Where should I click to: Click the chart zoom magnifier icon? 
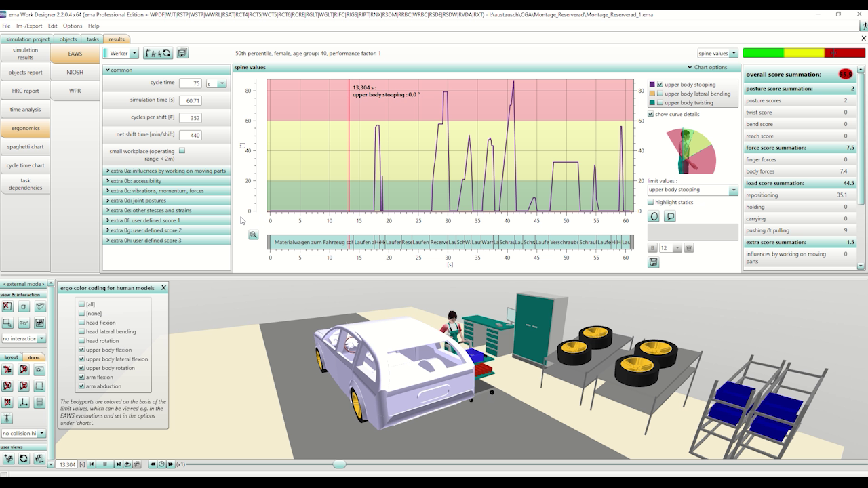[253, 235]
